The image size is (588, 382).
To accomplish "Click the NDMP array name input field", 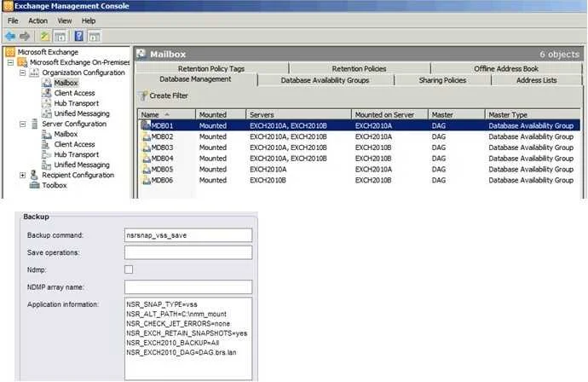I will pos(188,287).
